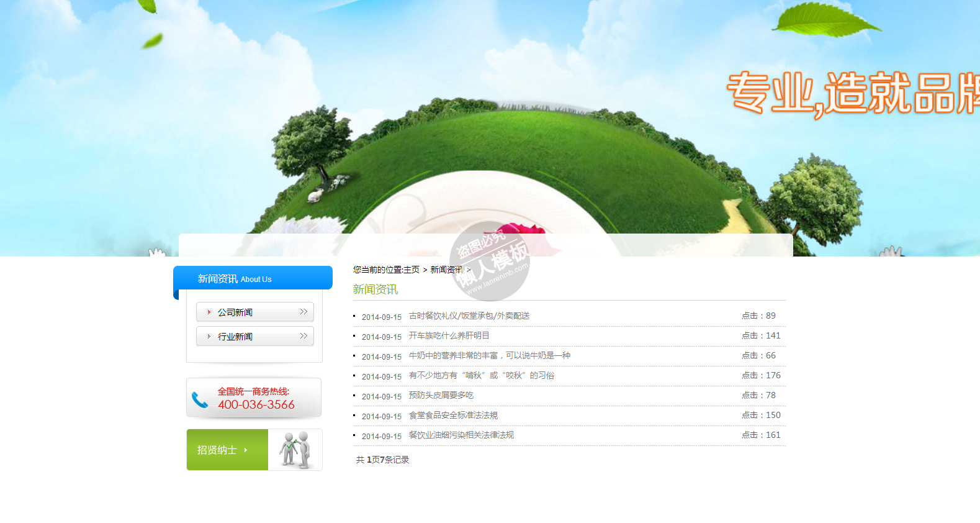Expand 行业新闻 using its double chevron
The height and width of the screenshot is (523, 980).
303,336
